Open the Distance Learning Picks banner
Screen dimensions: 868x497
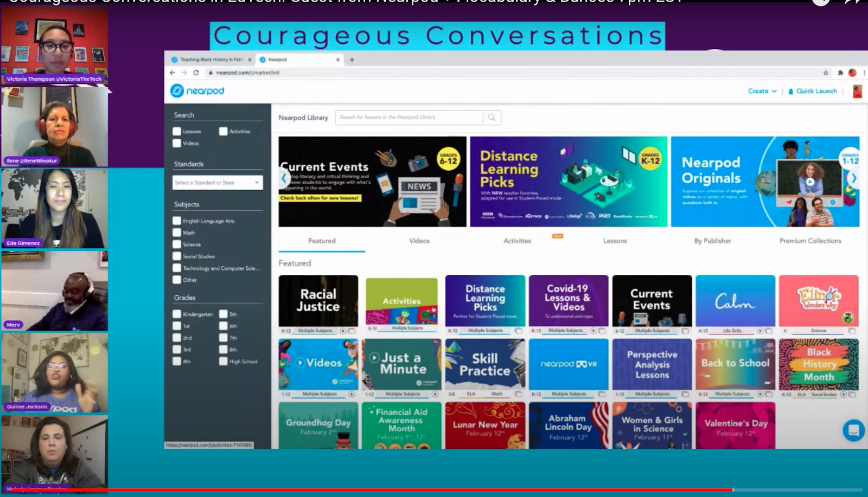tap(569, 182)
